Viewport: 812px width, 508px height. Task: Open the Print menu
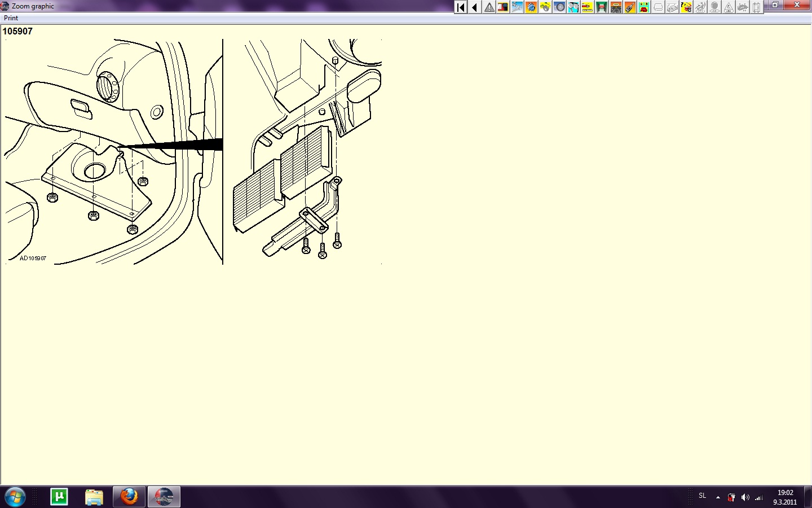(11, 18)
